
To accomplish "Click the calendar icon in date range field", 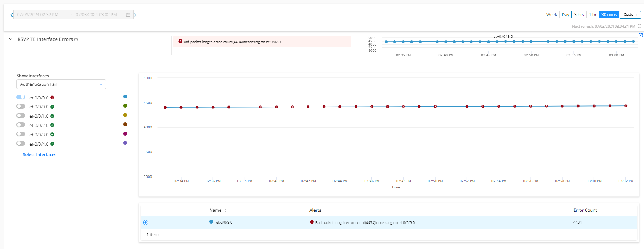I will tap(128, 15).
